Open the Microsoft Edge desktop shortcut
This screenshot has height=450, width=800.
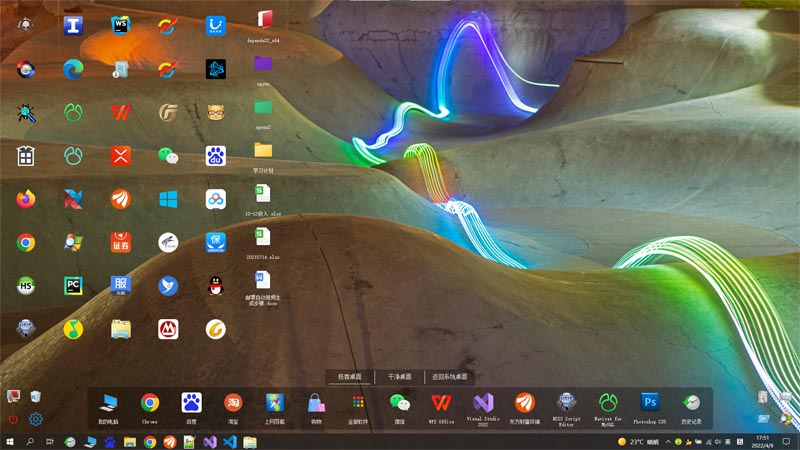point(73,69)
